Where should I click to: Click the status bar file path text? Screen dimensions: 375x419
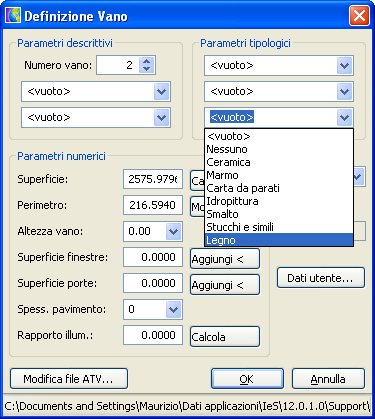[187, 406]
